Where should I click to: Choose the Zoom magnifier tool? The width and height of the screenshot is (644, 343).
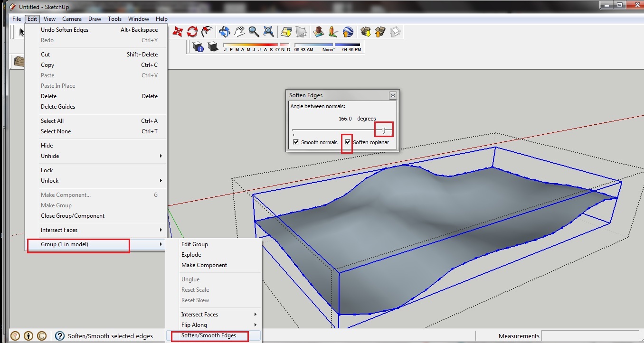(x=254, y=32)
